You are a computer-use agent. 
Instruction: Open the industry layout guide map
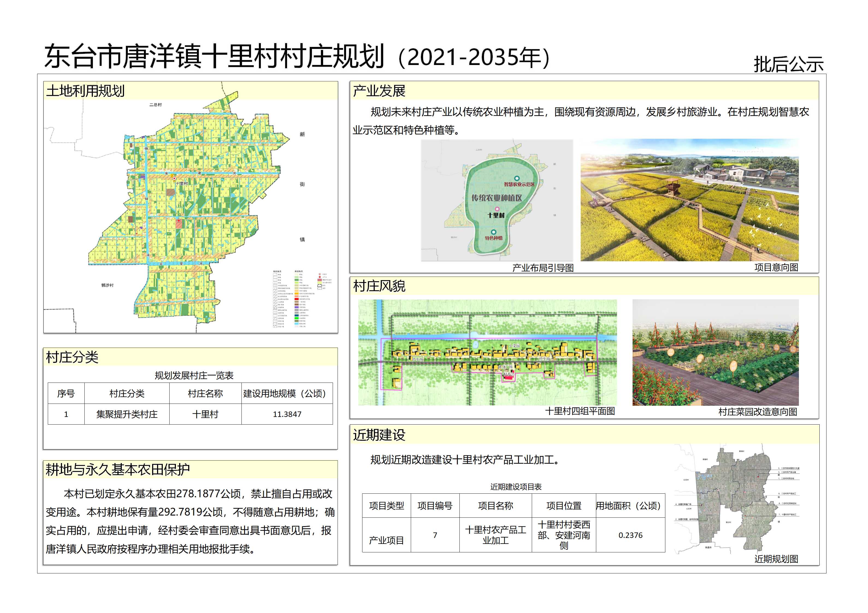pyautogui.click(x=497, y=200)
